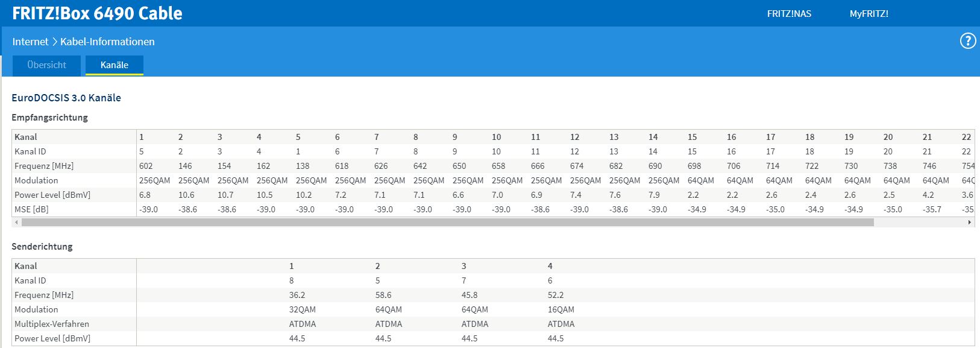Click the Empfangsrichtung MSE [dB] row label

(x=31, y=209)
